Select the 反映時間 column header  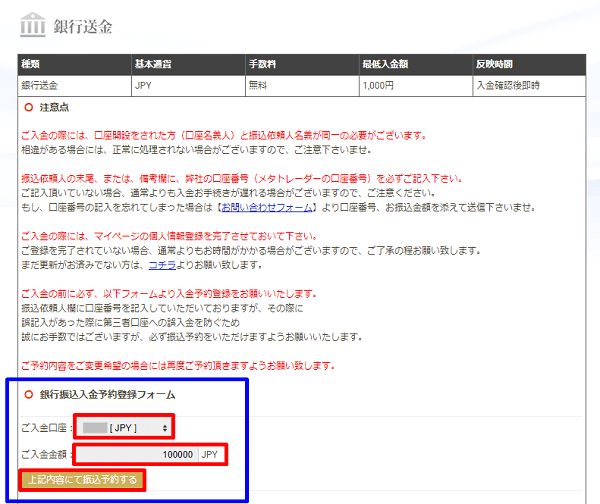[x=529, y=64]
